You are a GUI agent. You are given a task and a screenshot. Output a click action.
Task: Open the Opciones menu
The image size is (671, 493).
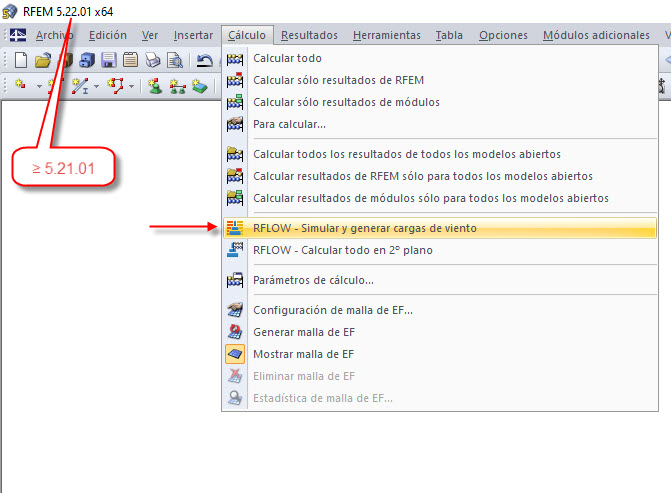pyautogui.click(x=503, y=35)
